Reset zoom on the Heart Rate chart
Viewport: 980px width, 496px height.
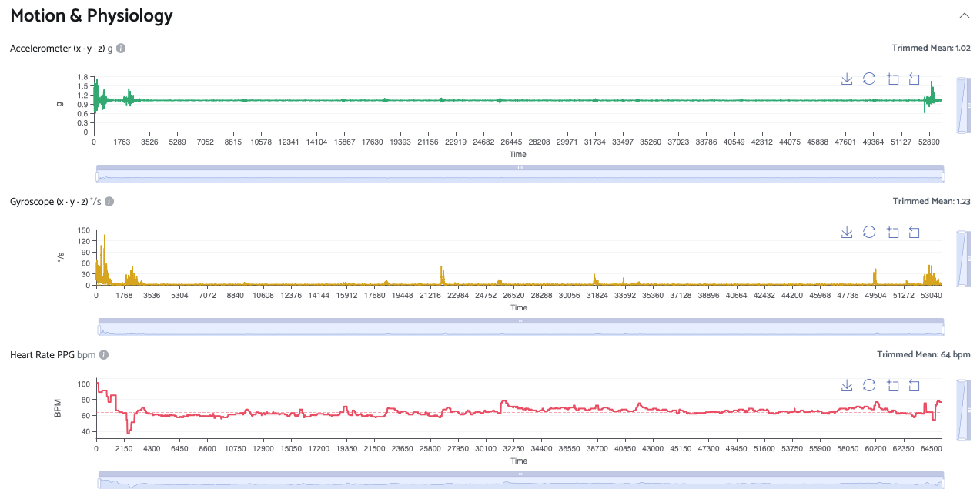click(x=915, y=385)
